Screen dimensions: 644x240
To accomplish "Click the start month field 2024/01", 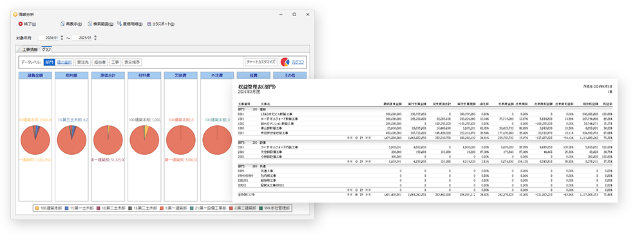I will (49, 38).
